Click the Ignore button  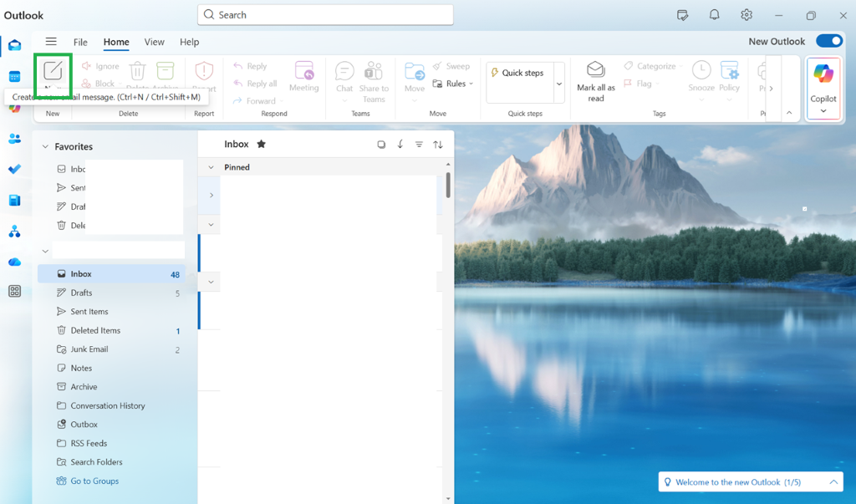pos(100,66)
